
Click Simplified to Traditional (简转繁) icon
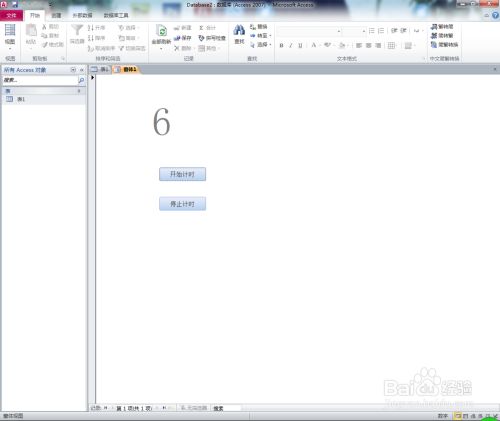[x=434, y=36]
